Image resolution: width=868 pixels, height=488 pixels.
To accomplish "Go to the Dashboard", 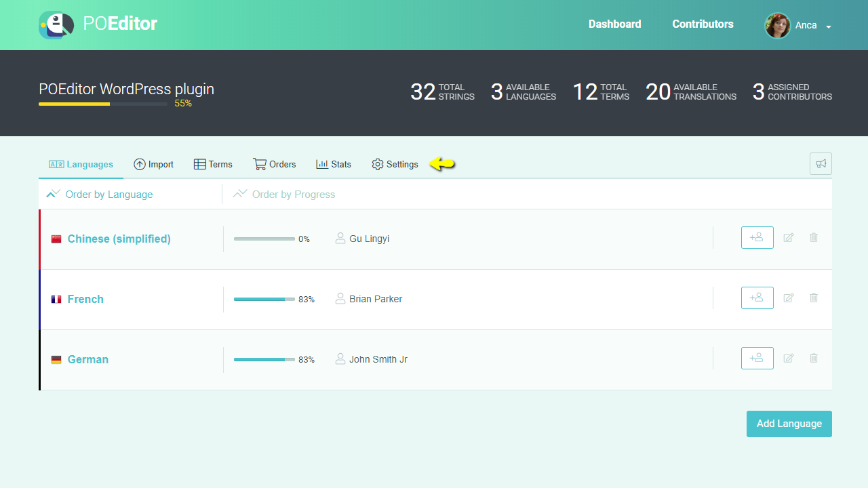I will pos(614,24).
